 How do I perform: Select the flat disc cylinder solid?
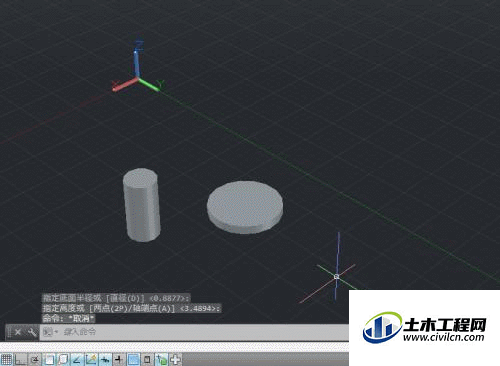pos(245,207)
